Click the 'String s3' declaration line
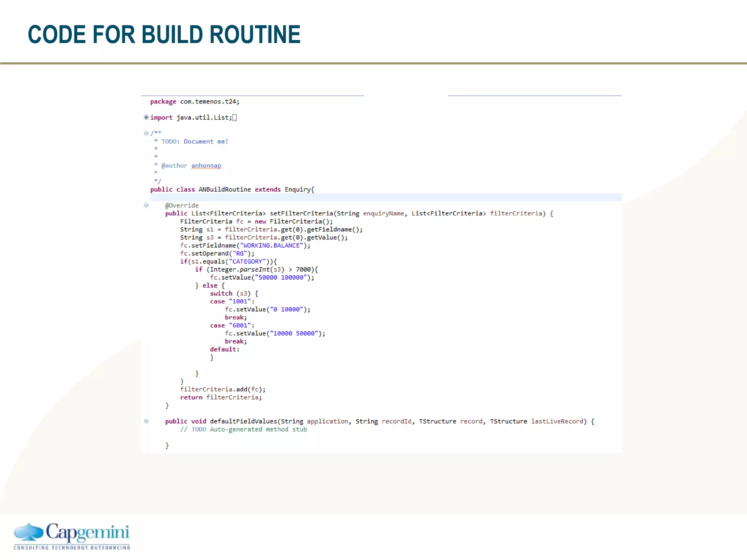 click(264, 237)
